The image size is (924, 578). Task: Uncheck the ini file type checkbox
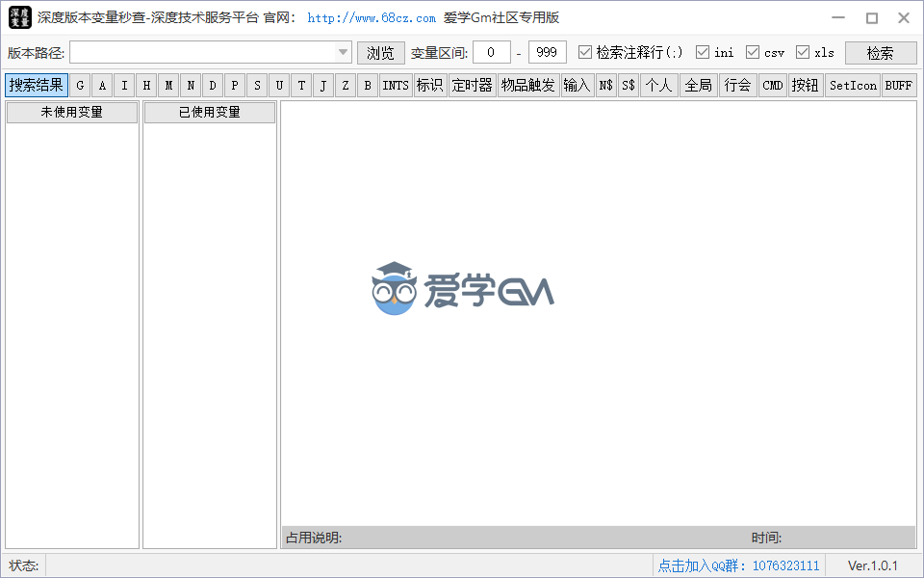(703, 53)
